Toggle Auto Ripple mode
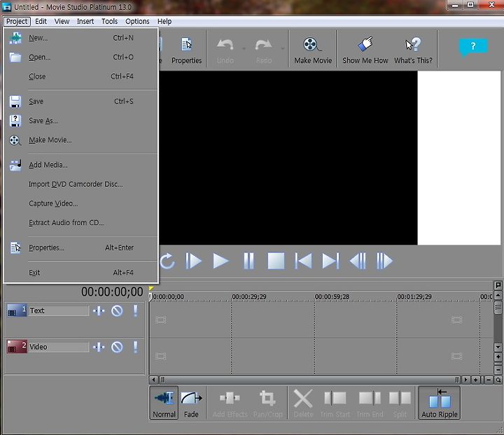The height and width of the screenshot is (435, 504). 439,403
